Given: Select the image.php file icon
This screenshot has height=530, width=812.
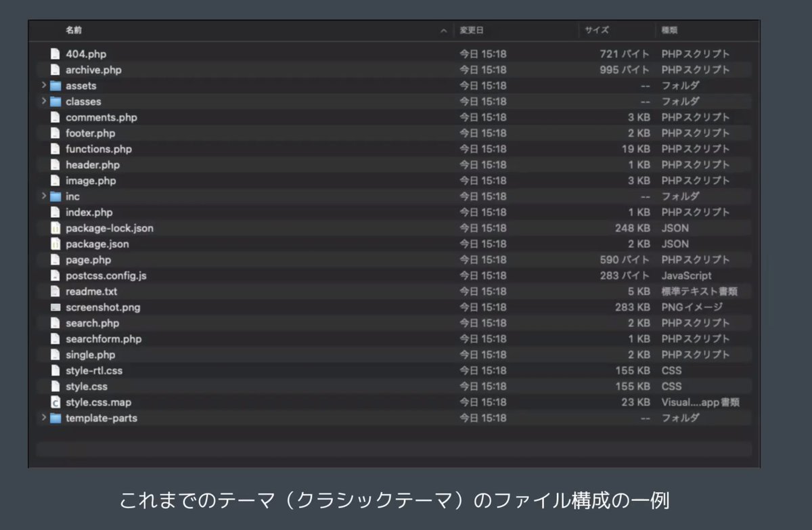Looking at the screenshot, I should coord(55,181).
